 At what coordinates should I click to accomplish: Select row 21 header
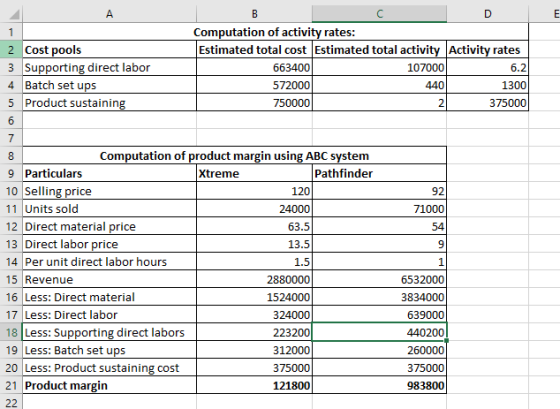[x=11, y=385]
